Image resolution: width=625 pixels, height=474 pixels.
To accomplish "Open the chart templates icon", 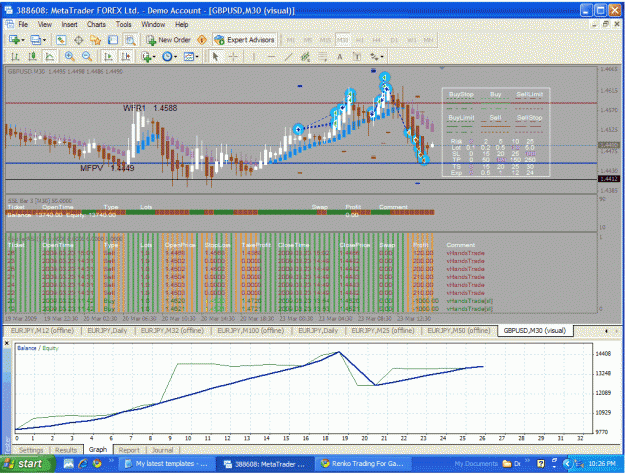I will (x=188, y=57).
